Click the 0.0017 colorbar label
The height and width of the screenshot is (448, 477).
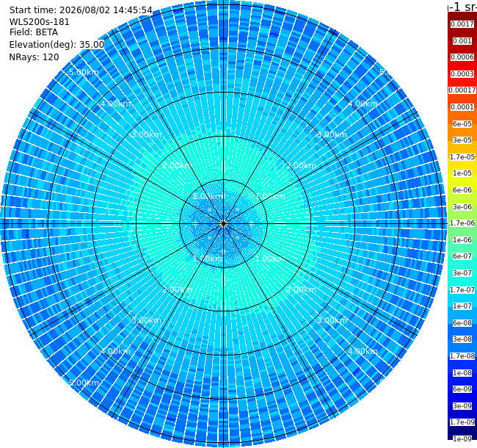click(462, 24)
